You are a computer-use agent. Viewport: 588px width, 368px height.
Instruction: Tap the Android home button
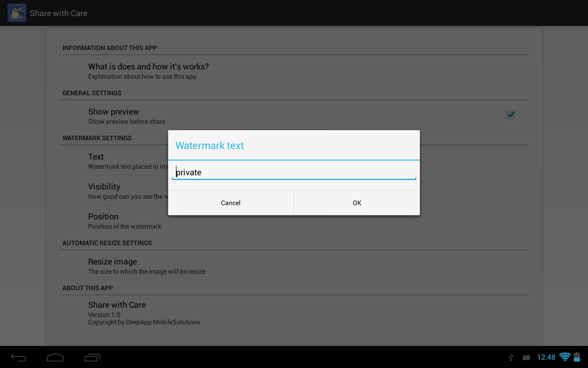pyautogui.click(x=55, y=357)
